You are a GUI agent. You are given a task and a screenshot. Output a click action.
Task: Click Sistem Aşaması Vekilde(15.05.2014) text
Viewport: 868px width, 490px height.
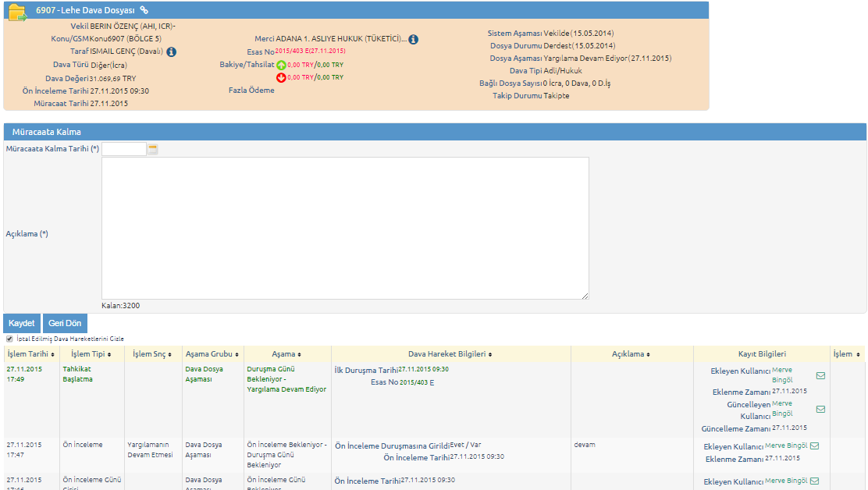(x=550, y=34)
